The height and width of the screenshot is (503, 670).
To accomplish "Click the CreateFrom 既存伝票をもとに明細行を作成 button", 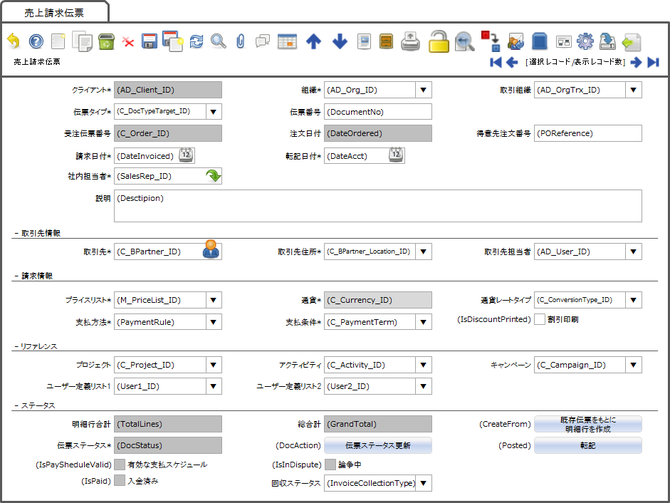I will (x=588, y=424).
